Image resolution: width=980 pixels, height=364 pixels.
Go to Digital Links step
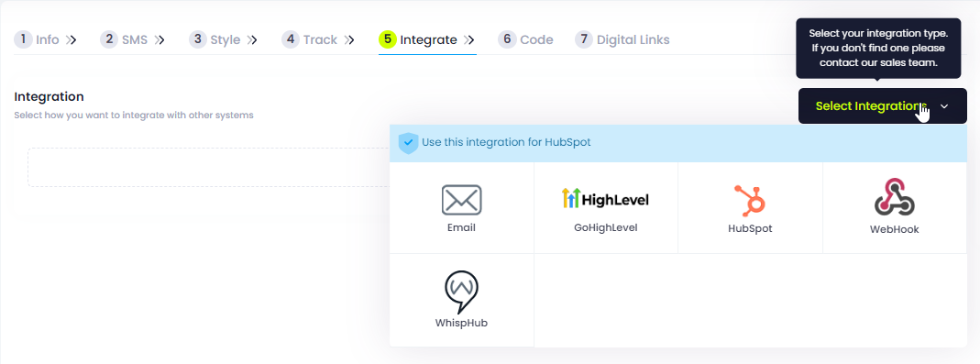click(622, 40)
